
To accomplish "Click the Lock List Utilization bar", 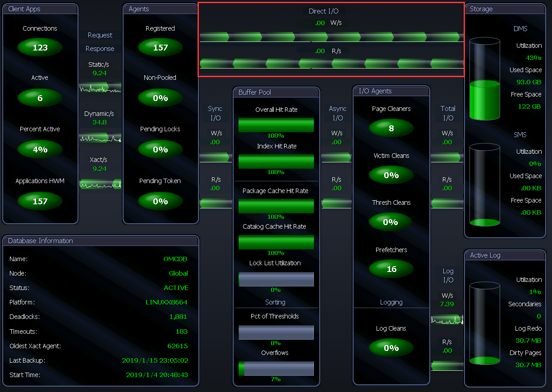I will [x=276, y=279].
